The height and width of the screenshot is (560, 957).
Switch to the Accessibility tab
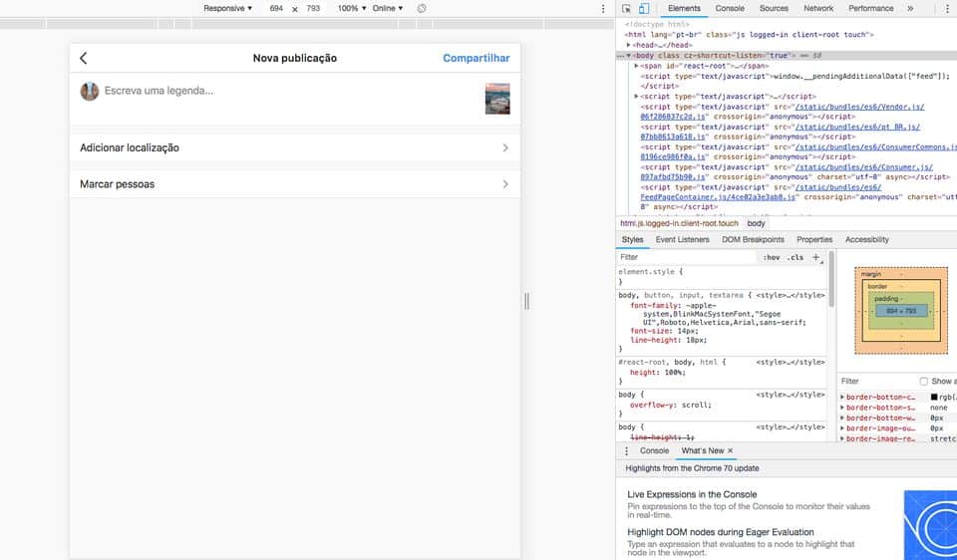(866, 240)
